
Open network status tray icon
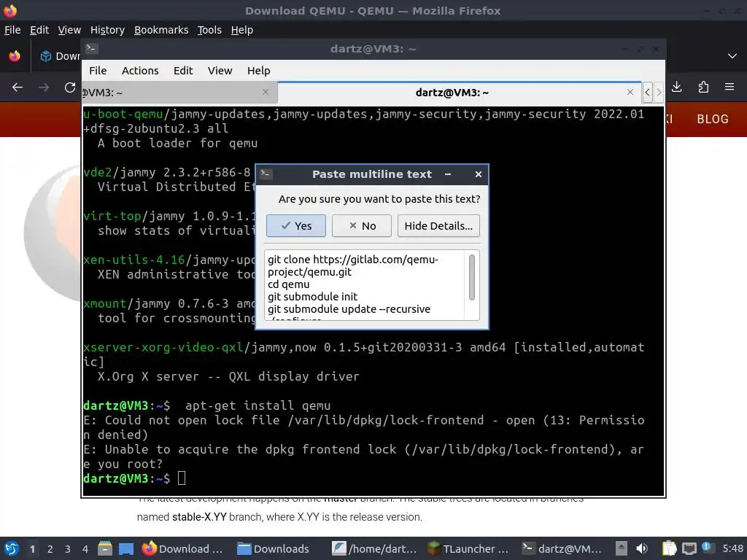(689, 548)
